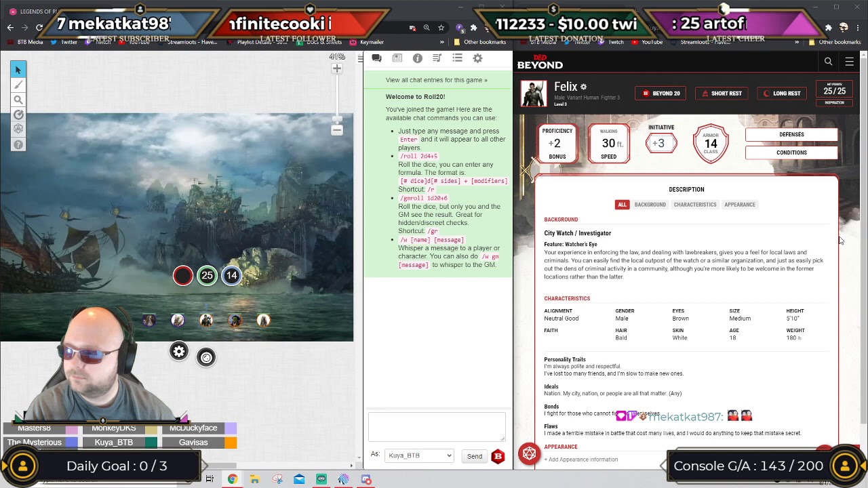Switch to the Appearance description filter
This screenshot has width=868, height=488.
point(740,205)
